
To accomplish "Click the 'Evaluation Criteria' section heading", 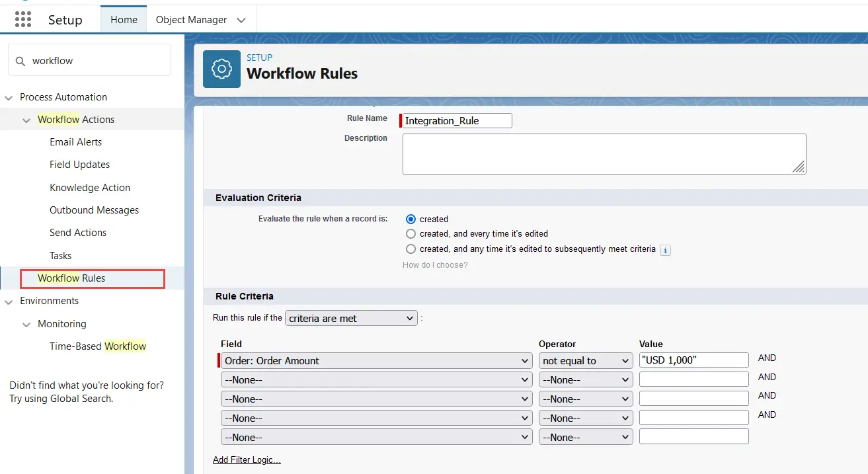I will click(258, 198).
